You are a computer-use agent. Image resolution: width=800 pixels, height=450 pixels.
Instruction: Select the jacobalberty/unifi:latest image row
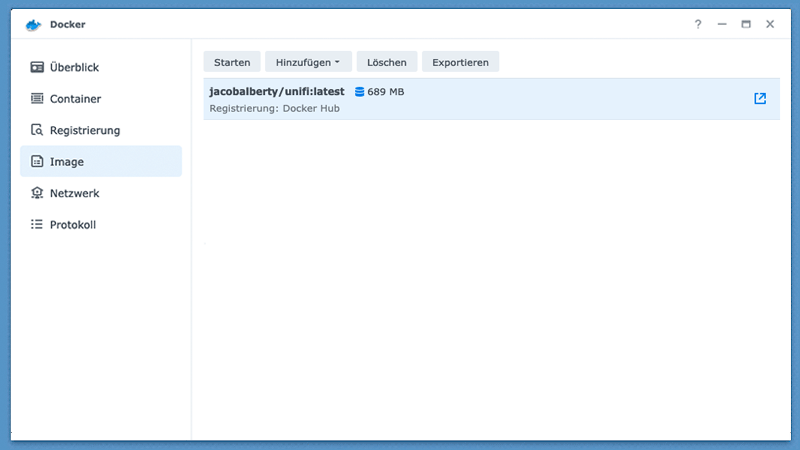[x=500, y=99]
